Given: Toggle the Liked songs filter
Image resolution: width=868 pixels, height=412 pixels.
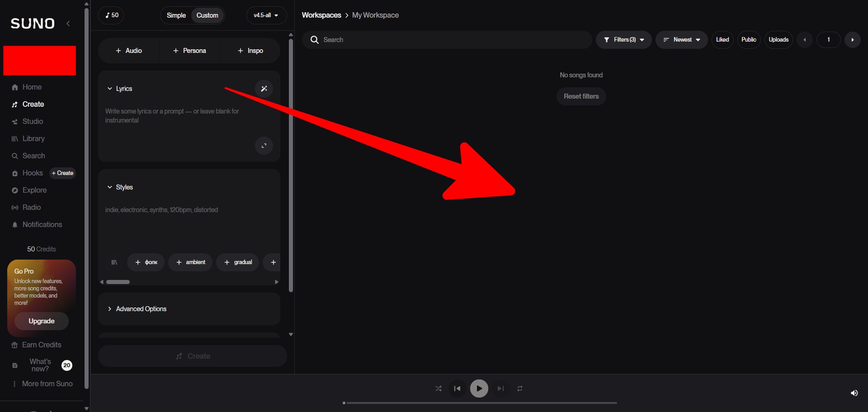Looking at the screenshot, I should (x=722, y=40).
